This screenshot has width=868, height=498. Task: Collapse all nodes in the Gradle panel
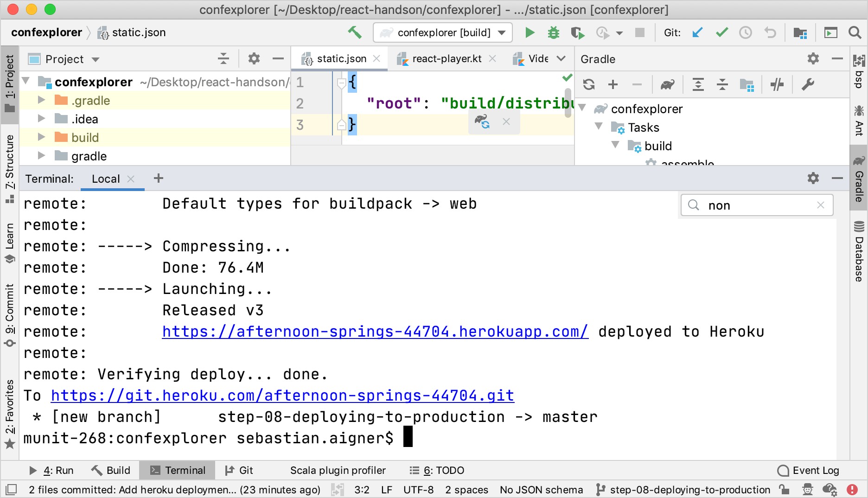722,84
